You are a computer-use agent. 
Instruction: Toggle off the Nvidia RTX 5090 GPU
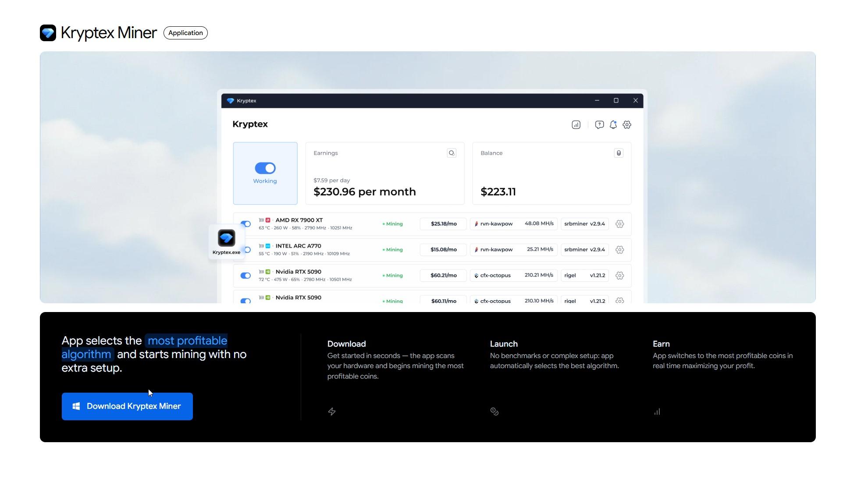245,275
